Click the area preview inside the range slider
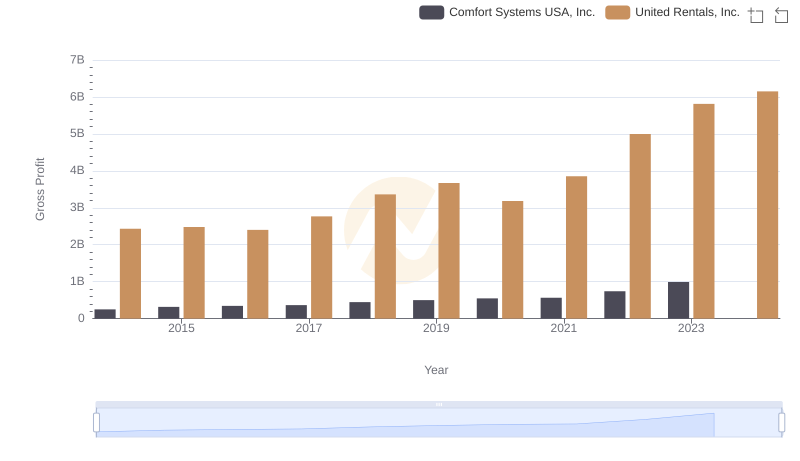 [x=439, y=423]
